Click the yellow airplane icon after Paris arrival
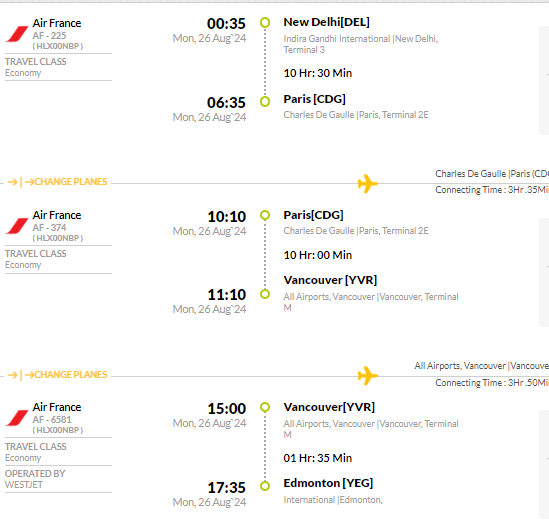 [368, 183]
